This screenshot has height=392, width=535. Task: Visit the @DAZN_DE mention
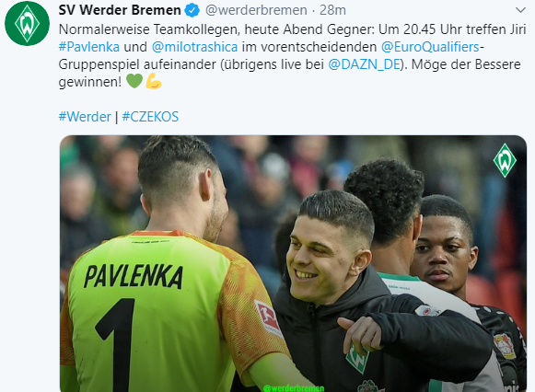pos(364,64)
